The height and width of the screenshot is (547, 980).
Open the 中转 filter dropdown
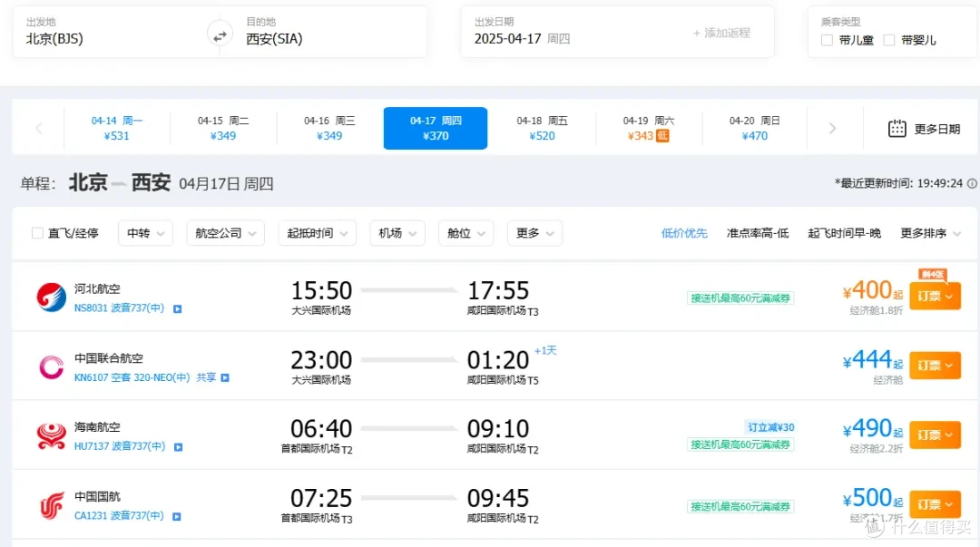click(x=145, y=233)
